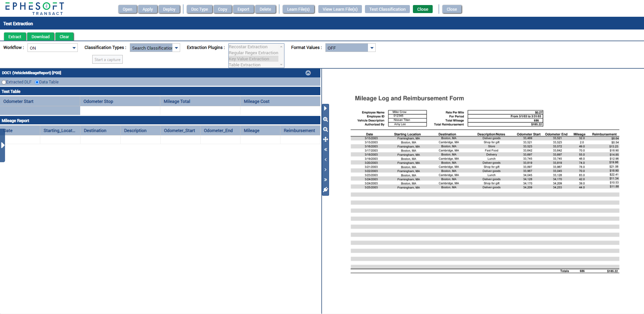
Task: Click Destination column header in Mileage Report
Action: (x=101, y=131)
